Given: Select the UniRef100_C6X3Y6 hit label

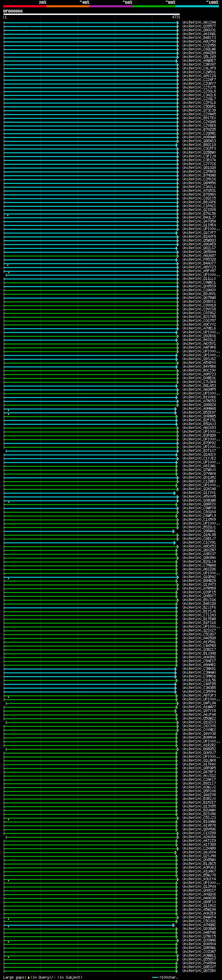Looking at the screenshot, I should coord(199,726).
